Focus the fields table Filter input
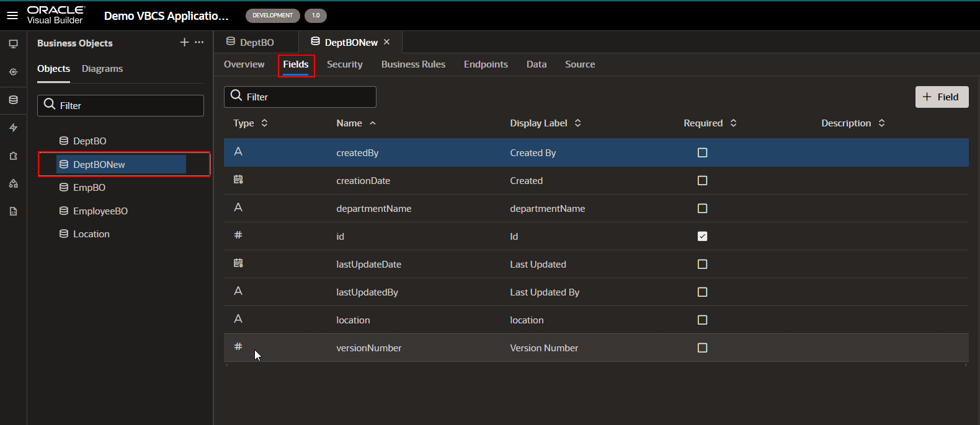Screen dimensions: 980x425 pos(300,97)
